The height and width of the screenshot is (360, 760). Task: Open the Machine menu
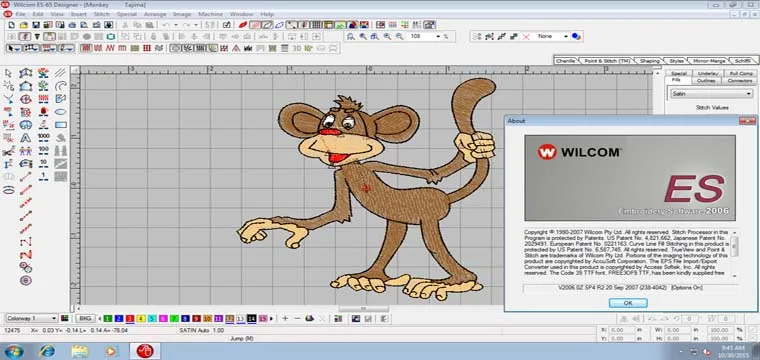210,15
